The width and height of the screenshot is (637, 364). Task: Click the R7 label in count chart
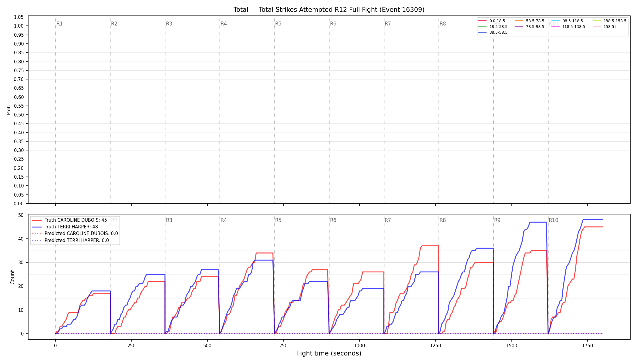click(388, 220)
